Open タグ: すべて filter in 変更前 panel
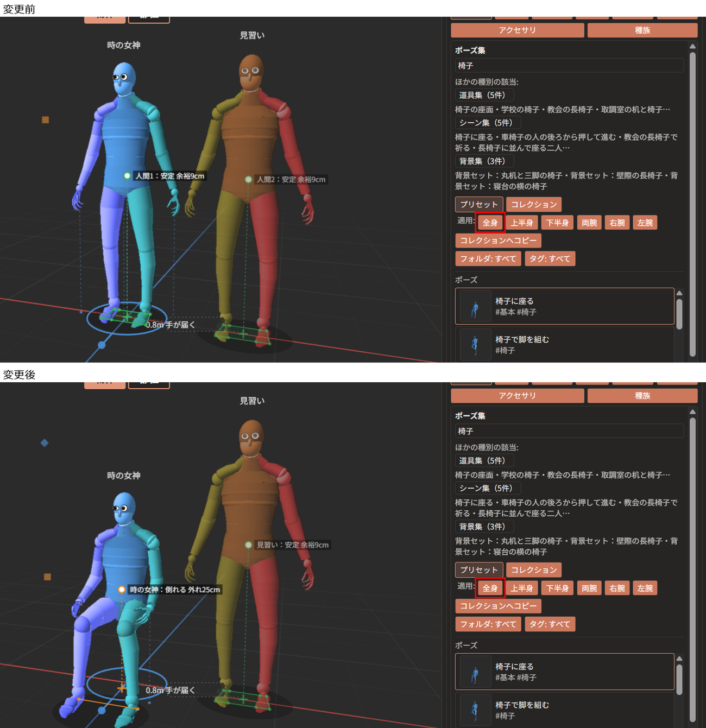Viewport: 706px width, 728px height. (x=550, y=259)
